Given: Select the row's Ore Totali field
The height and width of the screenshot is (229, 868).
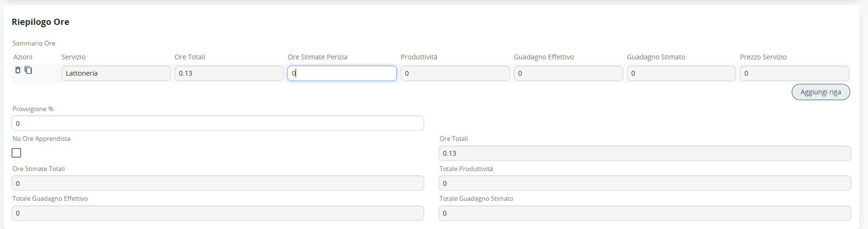Looking at the screenshot, I should tap(228, 73).
